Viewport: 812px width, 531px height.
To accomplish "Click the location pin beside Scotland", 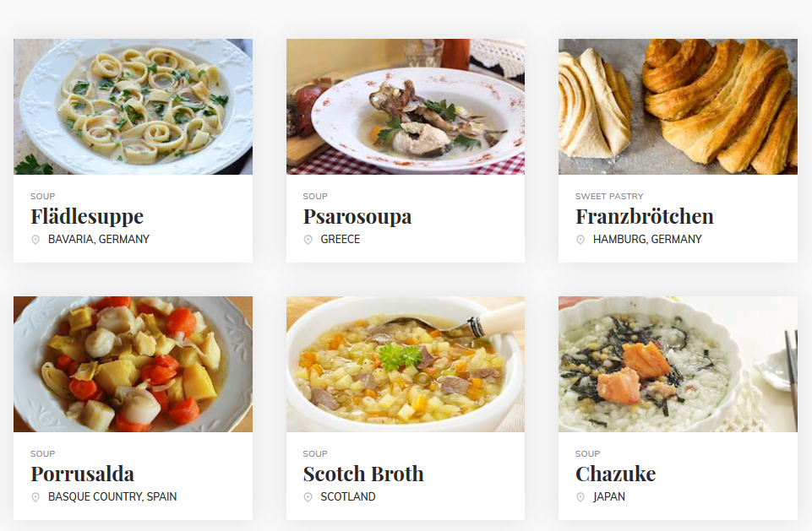I will 308,497.
